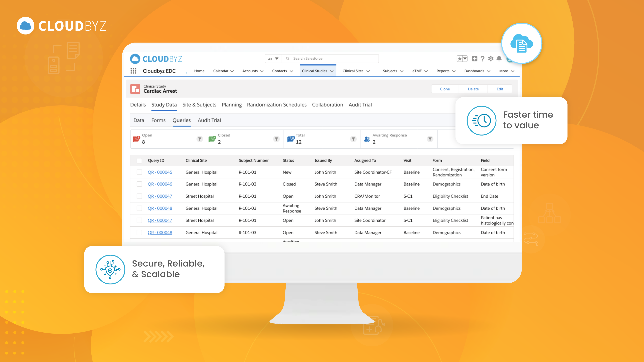Click the favorites star icon
The height and width of the screenshot is (362, 644).
[460, 59]
